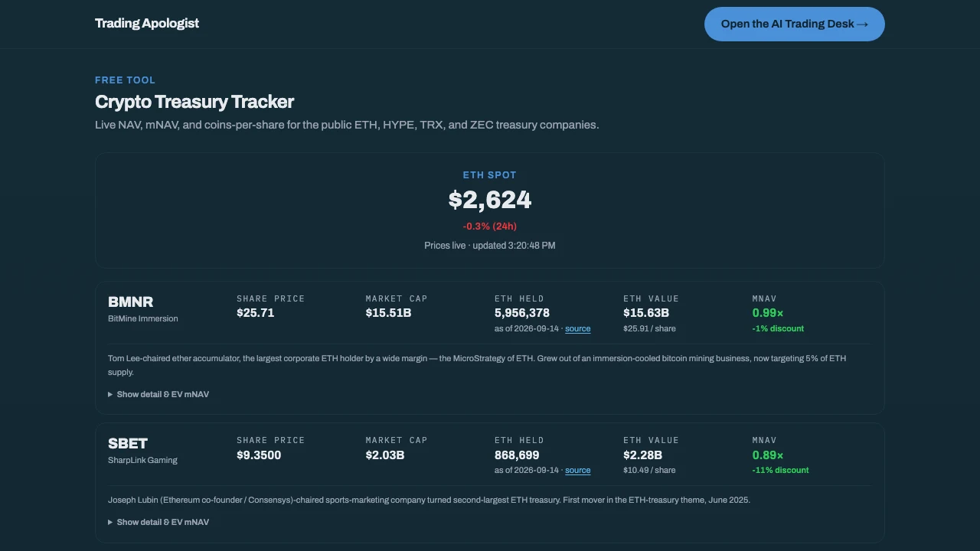The height and width of the screenshot is (551, 980).
Task: Click Prices live updated timestamp
Action: coord(490,246)
